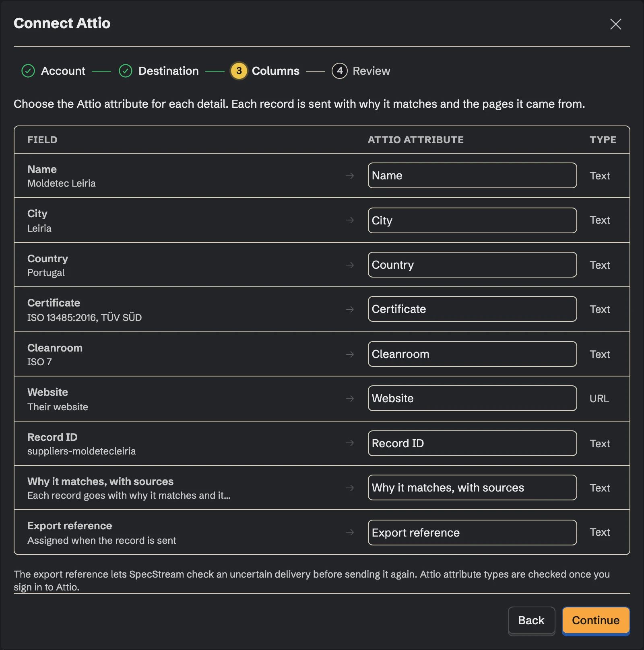
Task: Click the 'Their website' description text
Action: (x=58, y=407)
